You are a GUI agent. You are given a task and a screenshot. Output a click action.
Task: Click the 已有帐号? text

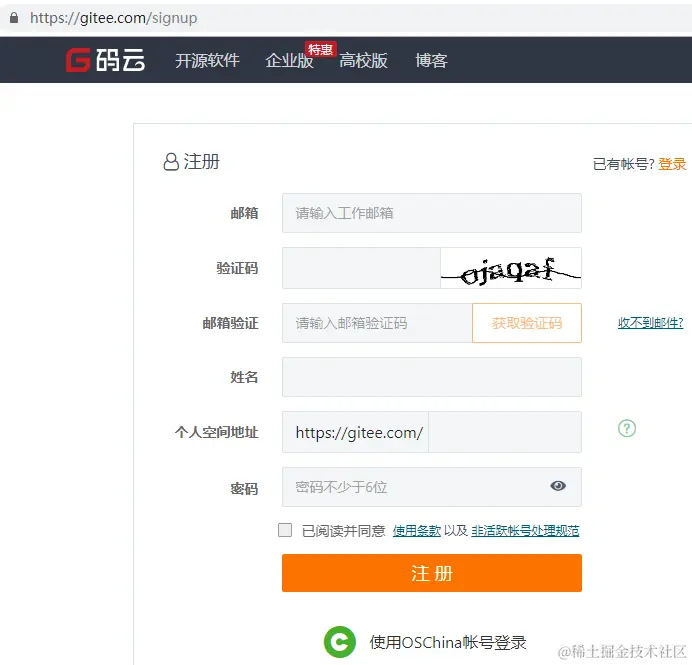point(624,164)
